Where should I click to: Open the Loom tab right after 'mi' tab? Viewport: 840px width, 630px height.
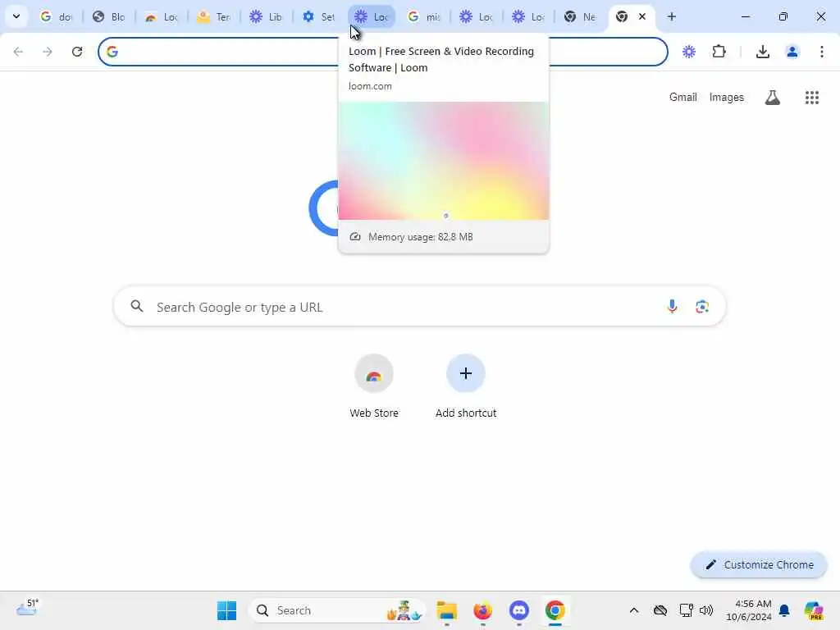(476, 16)
